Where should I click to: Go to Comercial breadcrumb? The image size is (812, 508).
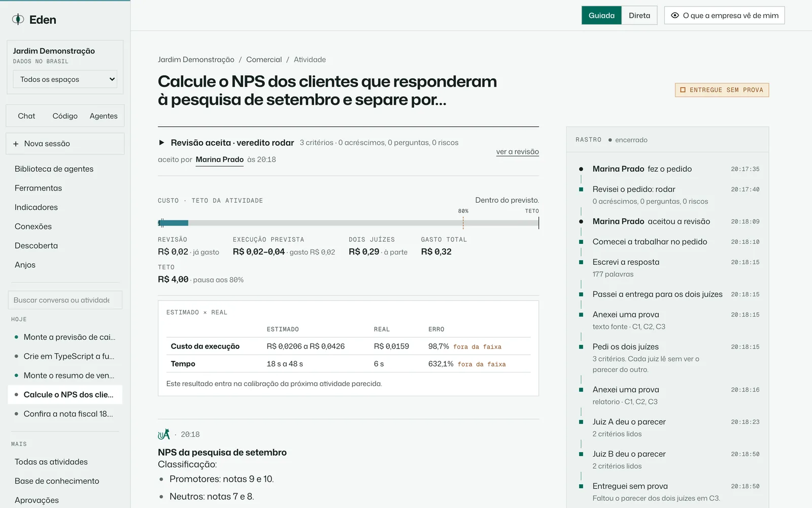[x=264, y=59]
